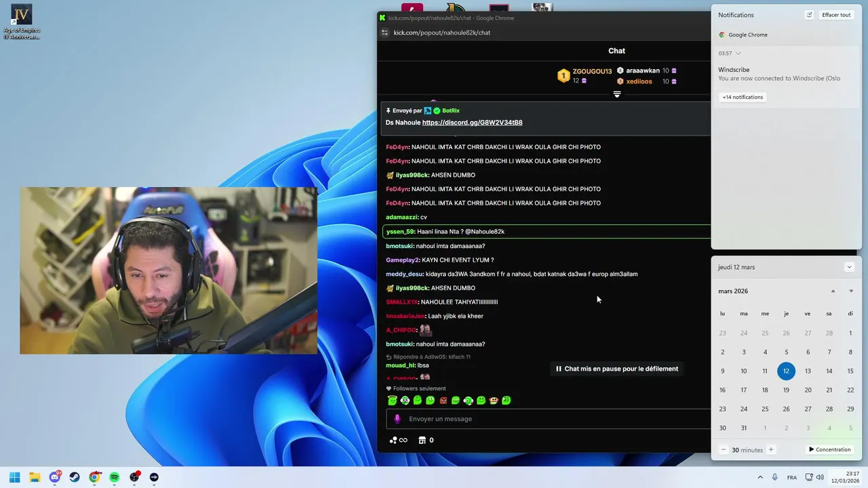This screenshot has height=488, width=868.
Task: Click 'Effacer tout' in Notifications
Action: click(x=836, y=15)
